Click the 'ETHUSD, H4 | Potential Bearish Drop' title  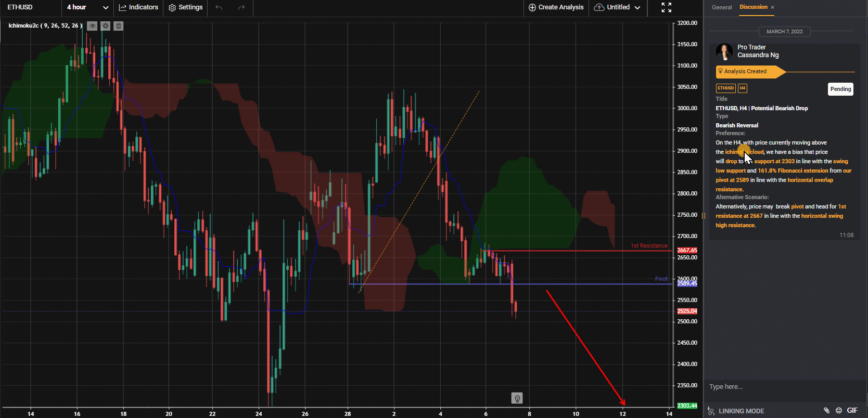point(762,108)
